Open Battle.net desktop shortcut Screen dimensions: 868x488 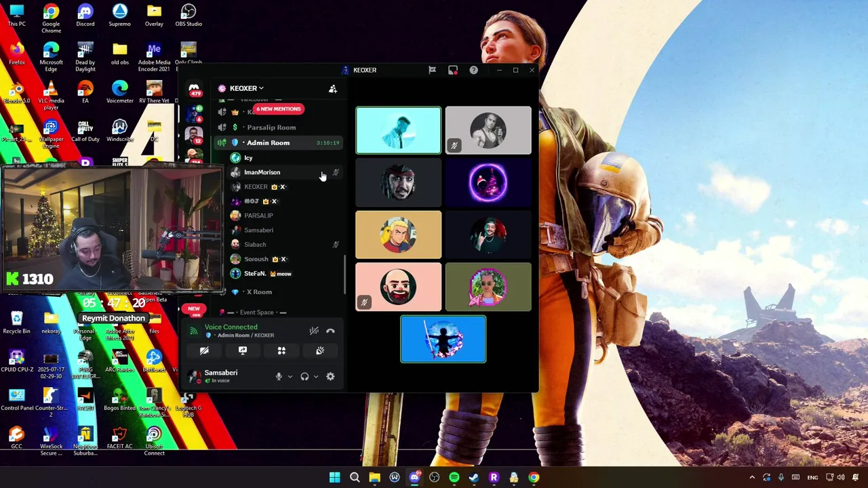pyautogui.click(x=154, y=361)
